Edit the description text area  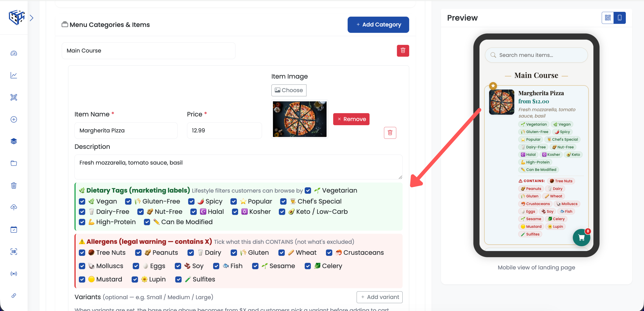[238, 167]
